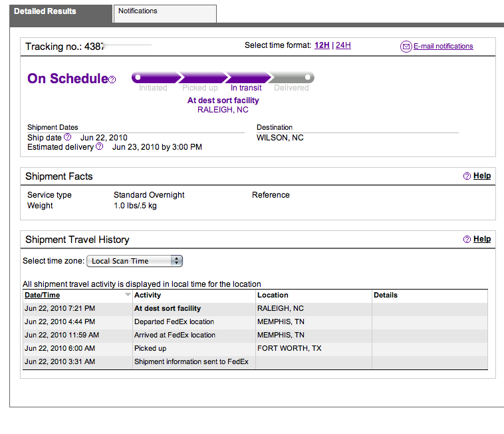The height and width of the screenshot is (434, 504).
Task: Sort by the Date/Time column header
Action: pos(42,295)
